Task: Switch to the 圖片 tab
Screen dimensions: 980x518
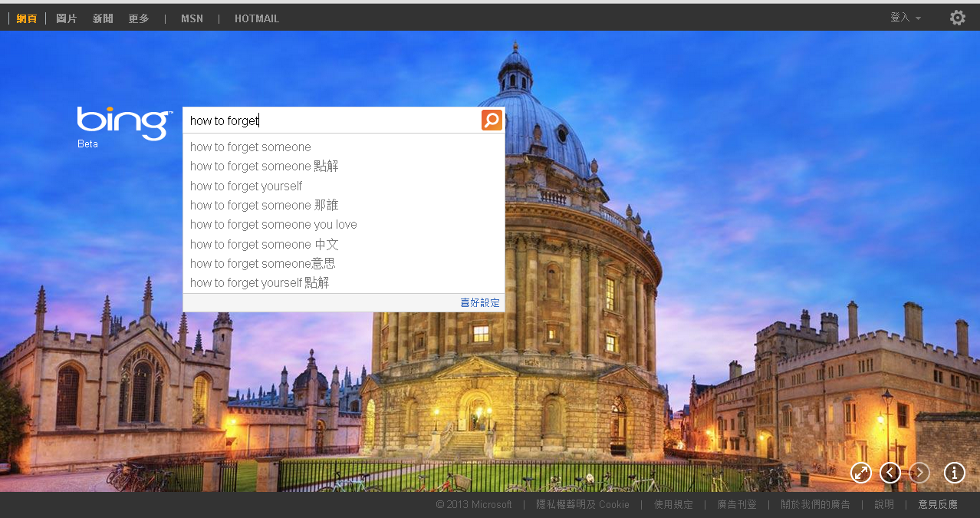Action: (x=67, y=18)
